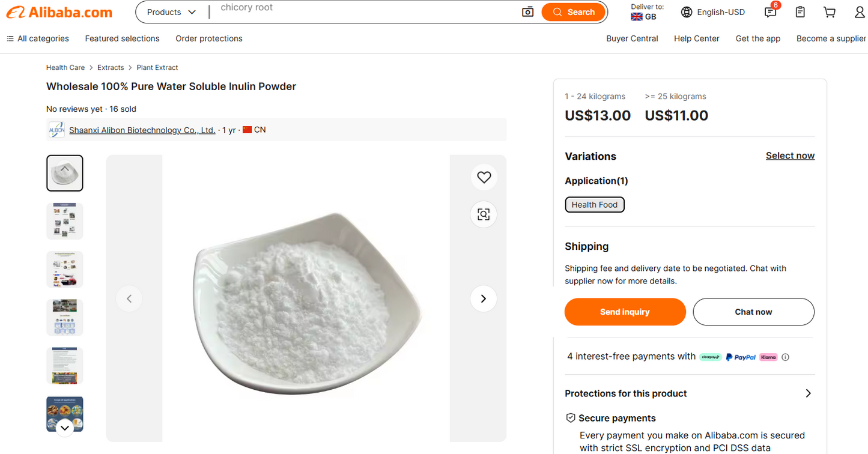Add product to favorites with heart icon
Viewport: 868px width, 454px height.
[x=484, y=177]
